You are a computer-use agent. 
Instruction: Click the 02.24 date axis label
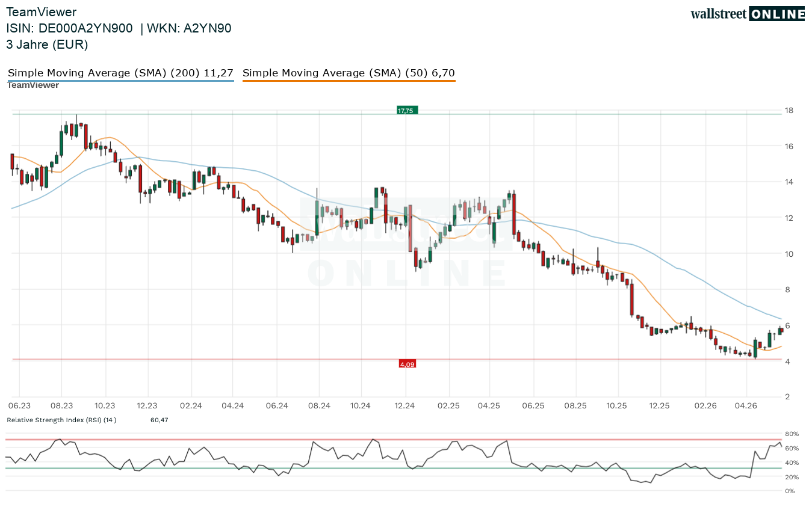coord(190,406)
